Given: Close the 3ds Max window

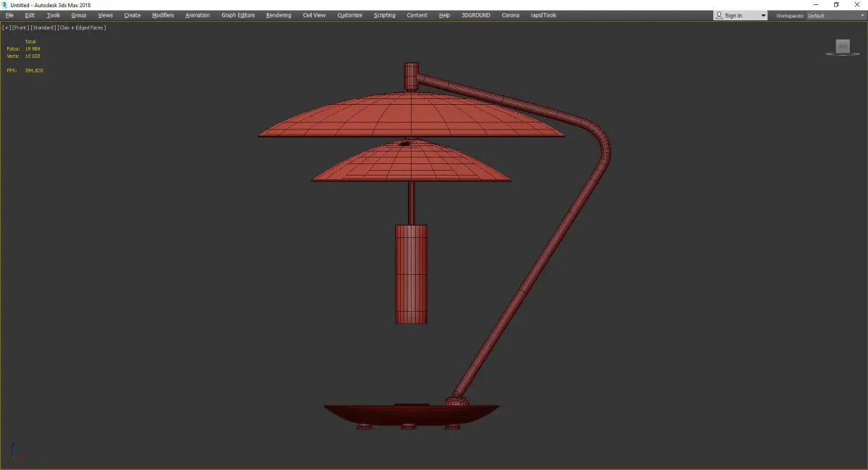Looking at the screenshot, I should pyautogui.click(x=856, y=4).
